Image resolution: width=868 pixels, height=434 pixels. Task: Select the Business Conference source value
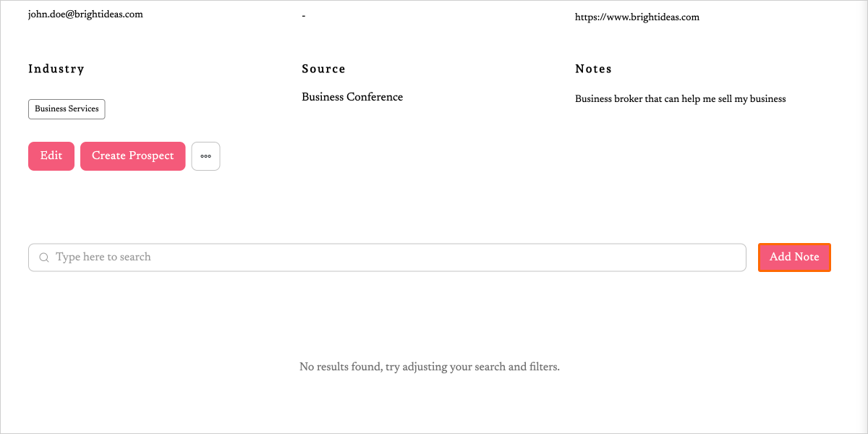pos(352,97)
